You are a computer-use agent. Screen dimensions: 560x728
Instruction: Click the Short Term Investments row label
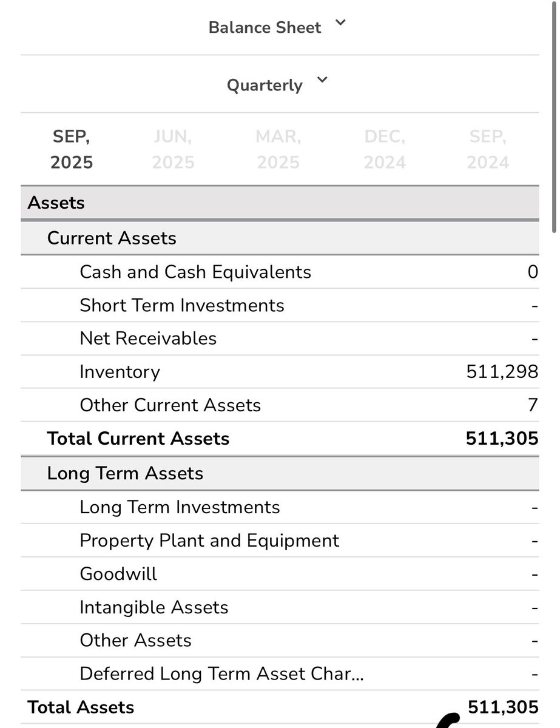coord(182,305)
